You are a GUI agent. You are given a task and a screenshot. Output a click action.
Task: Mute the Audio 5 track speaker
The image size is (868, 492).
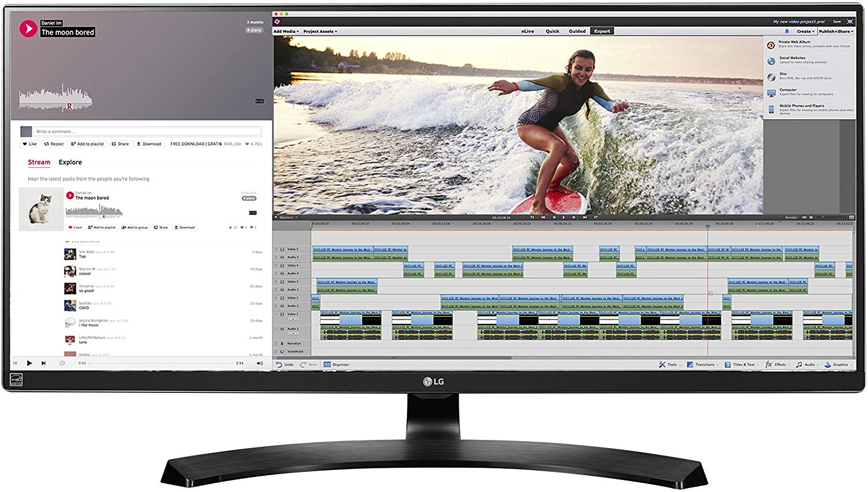(282, 257)
